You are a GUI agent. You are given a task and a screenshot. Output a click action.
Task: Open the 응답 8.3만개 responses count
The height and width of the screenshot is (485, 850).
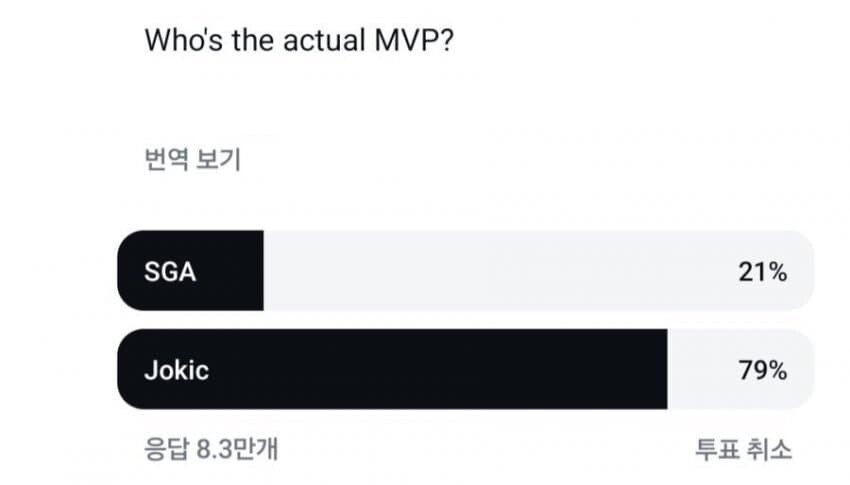click(211, 450)
